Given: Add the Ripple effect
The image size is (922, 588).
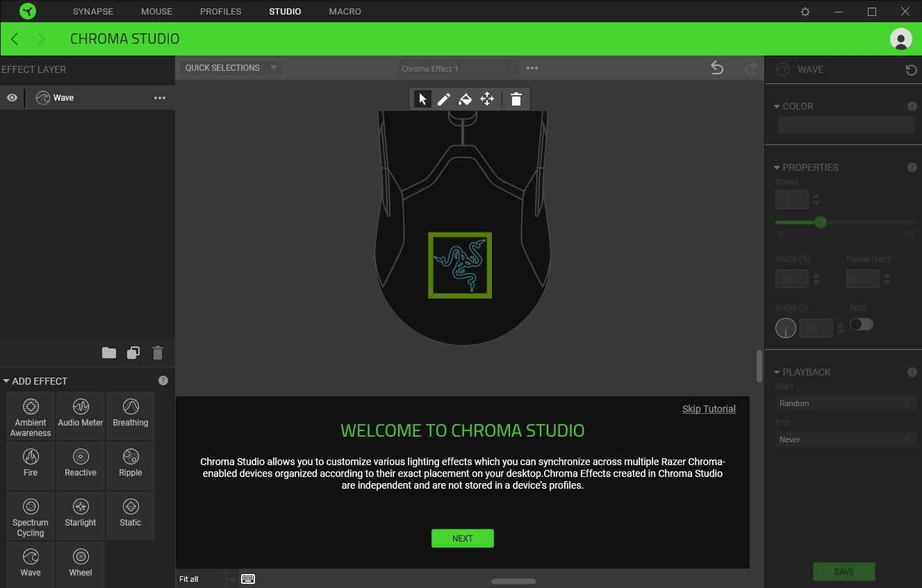Looking at the screenshot, I should [131, 466].
